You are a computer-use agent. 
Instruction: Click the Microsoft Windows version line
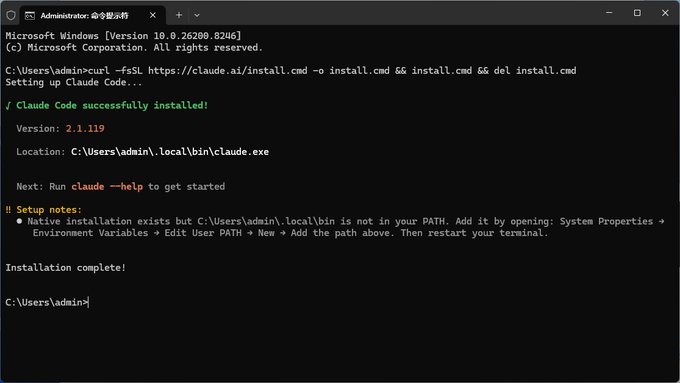pos(123,36)
